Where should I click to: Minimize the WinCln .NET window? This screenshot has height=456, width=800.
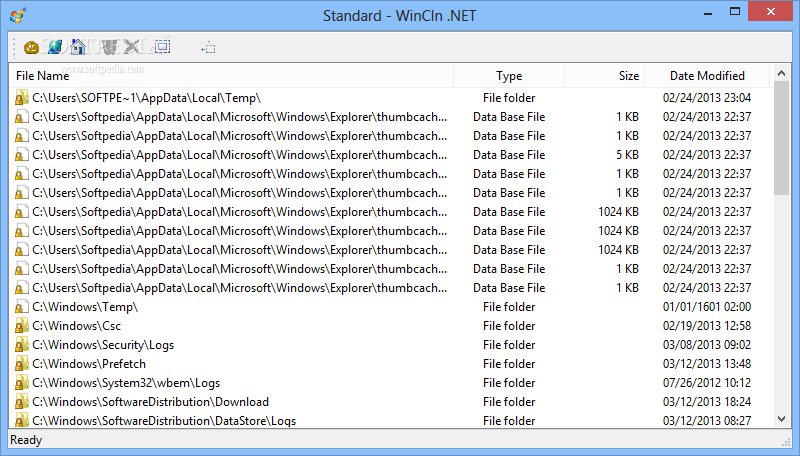708,12
